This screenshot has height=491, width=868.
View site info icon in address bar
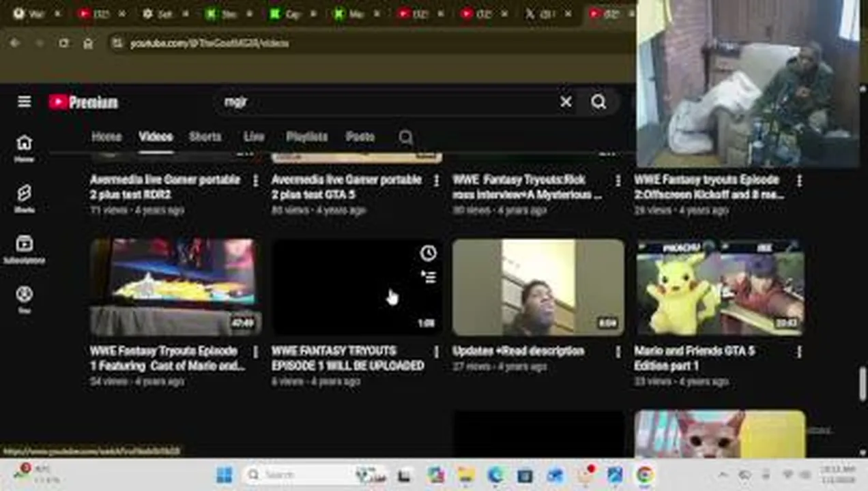(x=117, y=43)
